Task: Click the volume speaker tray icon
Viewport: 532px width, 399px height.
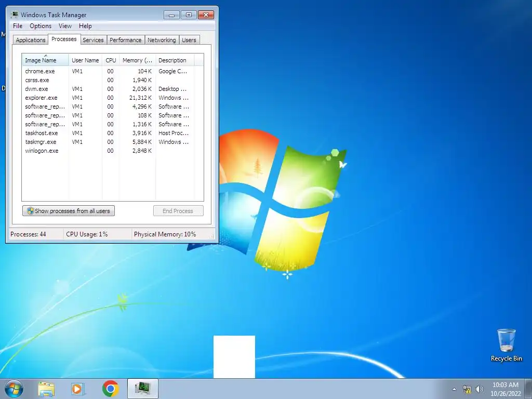Action: [479, 389]
